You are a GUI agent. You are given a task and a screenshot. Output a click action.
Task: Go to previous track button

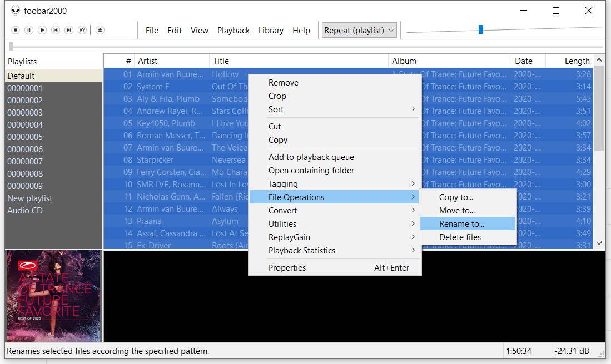56,30
